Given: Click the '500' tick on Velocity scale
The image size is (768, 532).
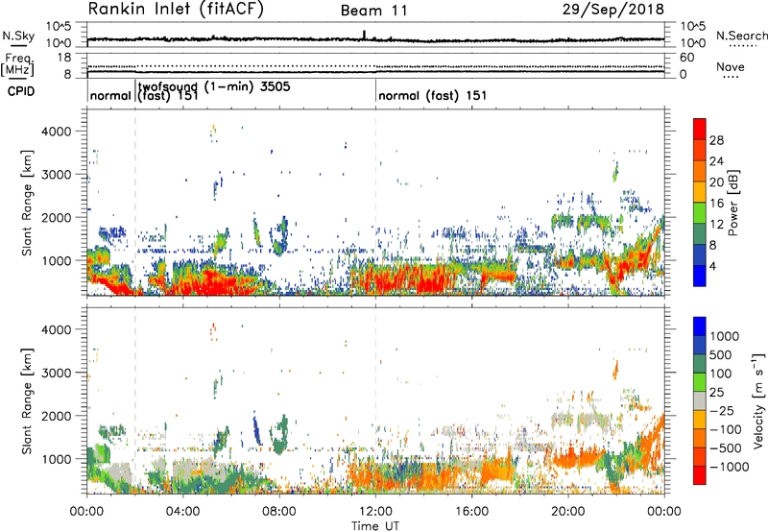Looking at the screenshot, I should pyautogui.click(x=720, y=355).
